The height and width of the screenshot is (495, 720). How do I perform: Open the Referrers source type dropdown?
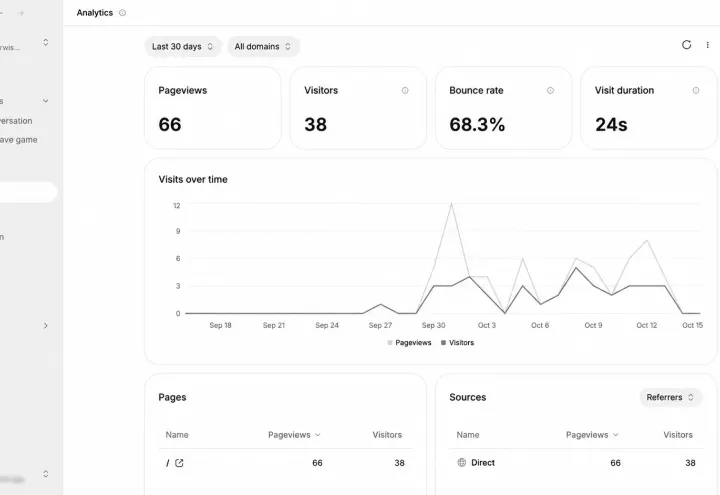[x=670, y=397]
